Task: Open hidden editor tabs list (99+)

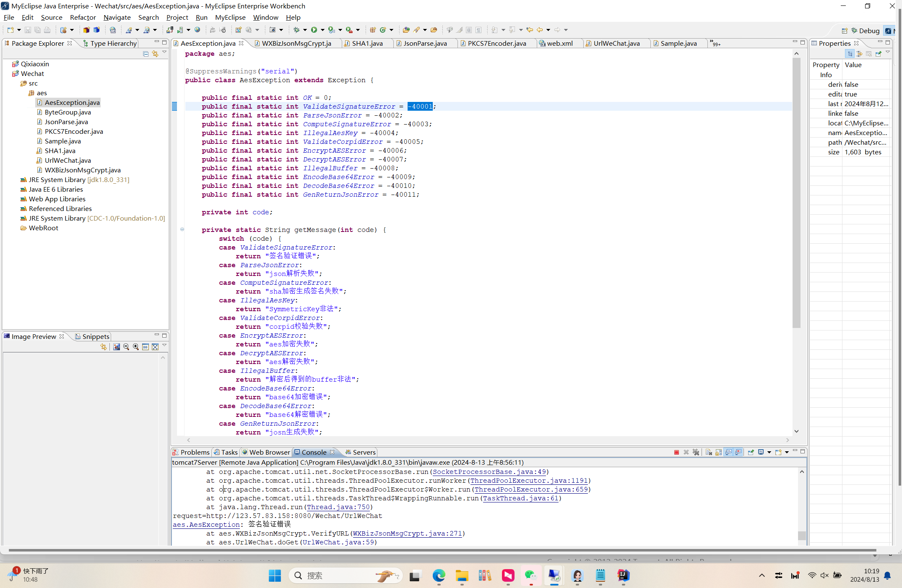Action: [x=715, y=44]
